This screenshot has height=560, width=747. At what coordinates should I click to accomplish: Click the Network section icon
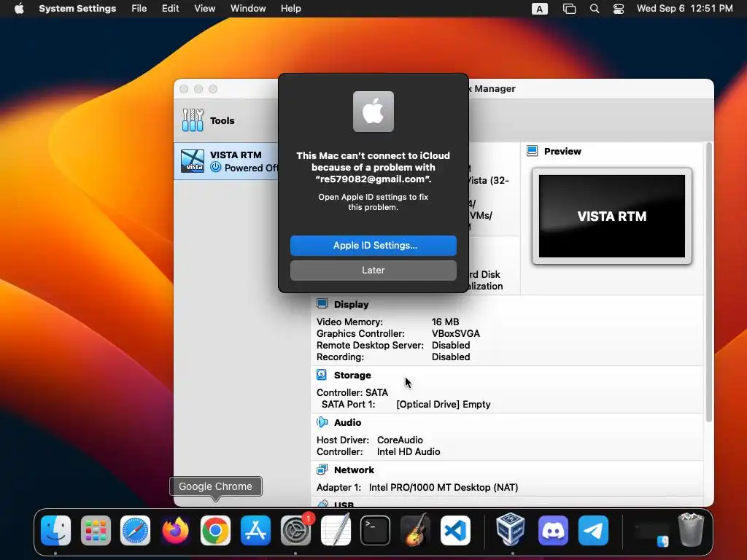tap(322, 470)
